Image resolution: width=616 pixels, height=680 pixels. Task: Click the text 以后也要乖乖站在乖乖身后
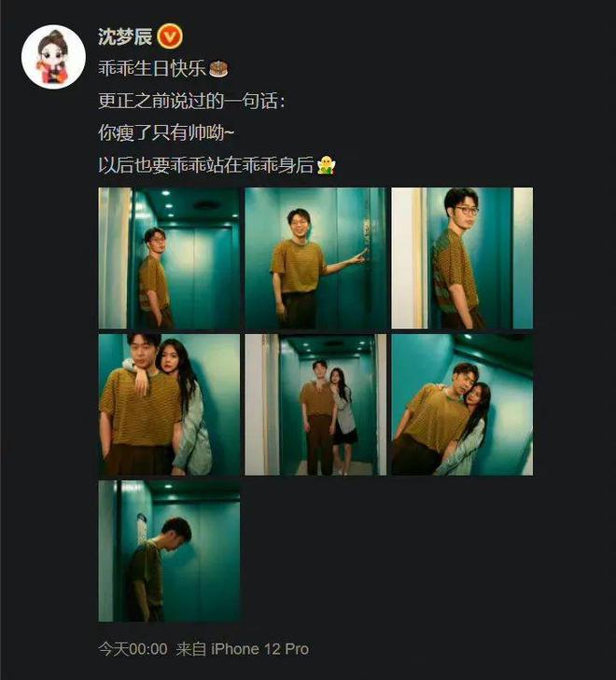click(x=206, y=165)
